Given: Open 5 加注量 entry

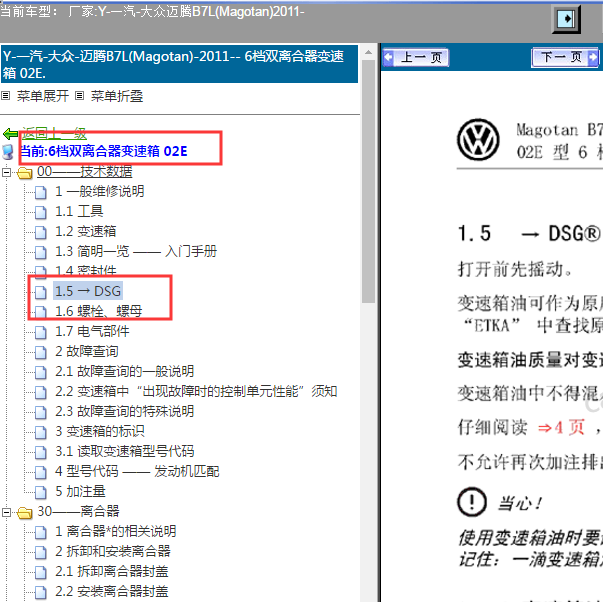Looking at the screenshot, I should coord(80,491).
